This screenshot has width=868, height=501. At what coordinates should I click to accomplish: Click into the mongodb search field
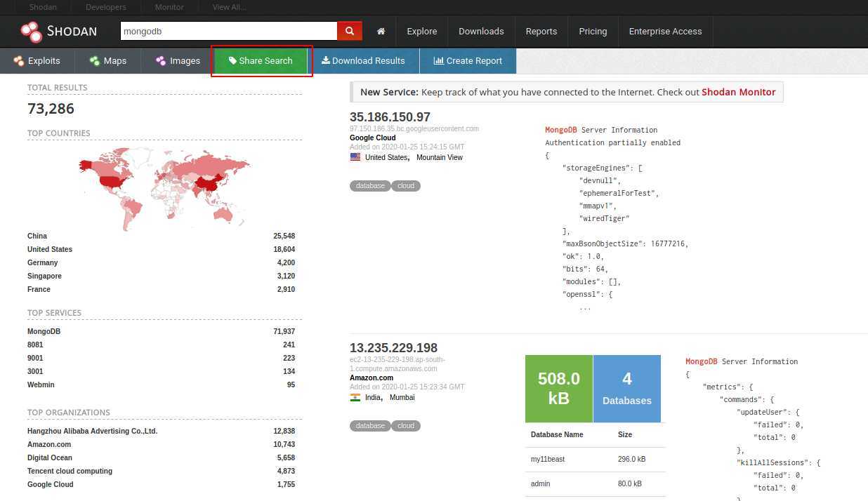[229, 31]
